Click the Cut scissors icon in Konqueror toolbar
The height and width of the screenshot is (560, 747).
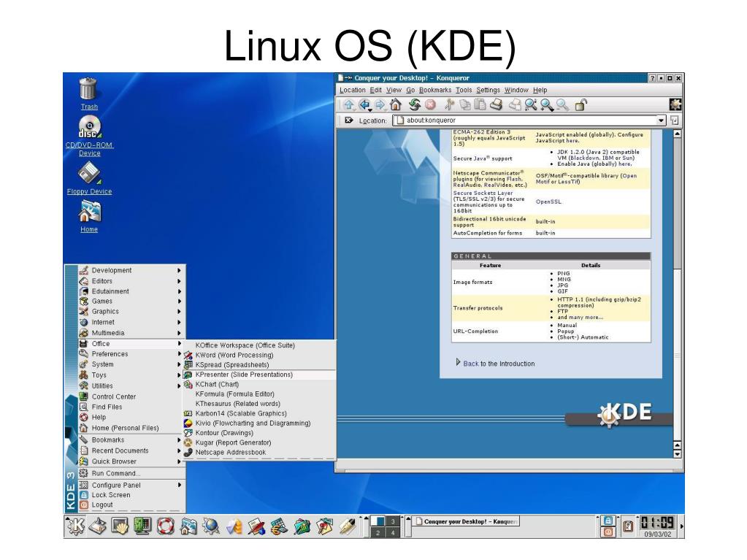pos(449,104)
